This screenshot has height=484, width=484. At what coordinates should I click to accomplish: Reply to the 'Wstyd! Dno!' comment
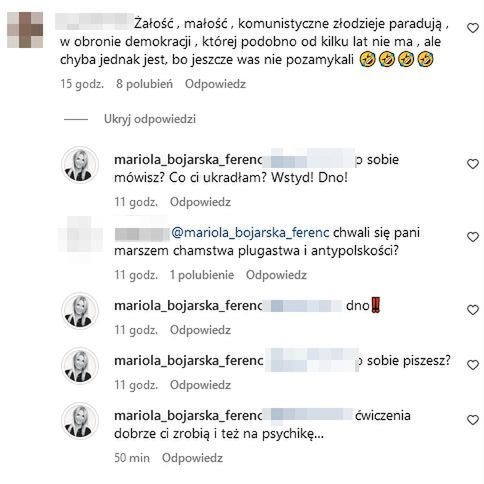coord(200,202)
